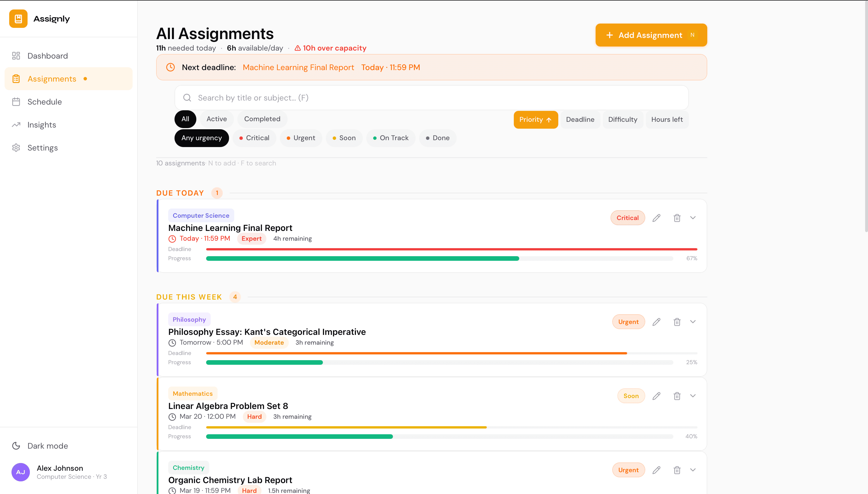Edit the Philosophy Essay using pencil icon

click(656, 322)
